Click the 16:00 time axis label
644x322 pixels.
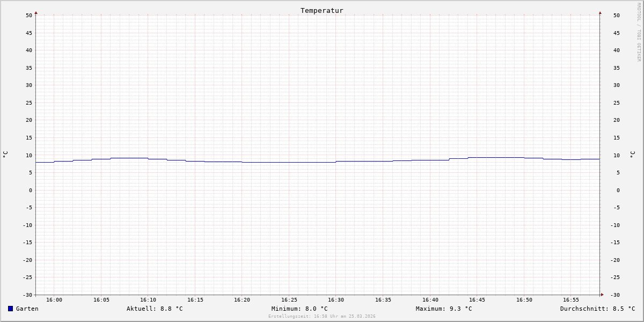54,299
